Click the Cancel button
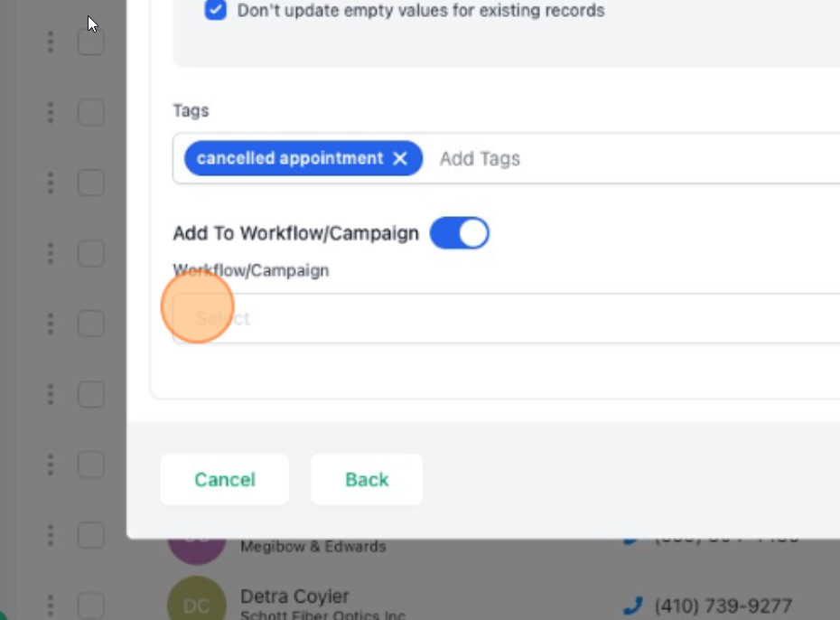 [x=225, y=480]
